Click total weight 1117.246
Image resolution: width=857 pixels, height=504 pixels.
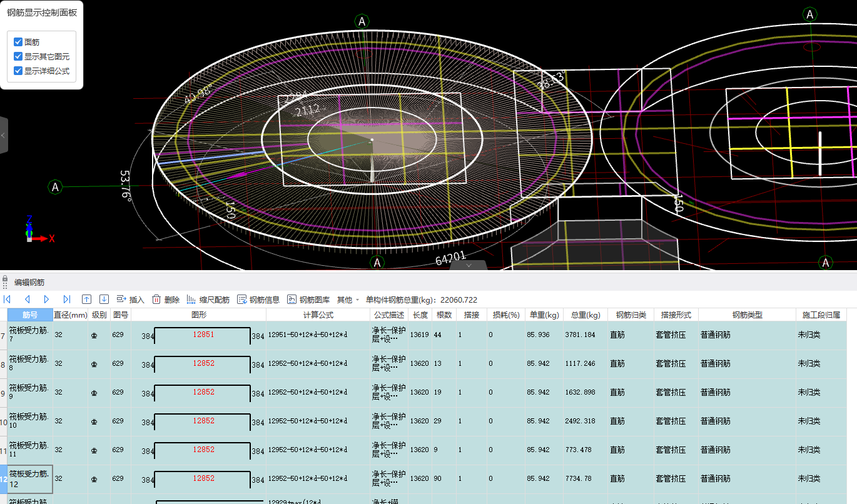(x=581, y=364)
